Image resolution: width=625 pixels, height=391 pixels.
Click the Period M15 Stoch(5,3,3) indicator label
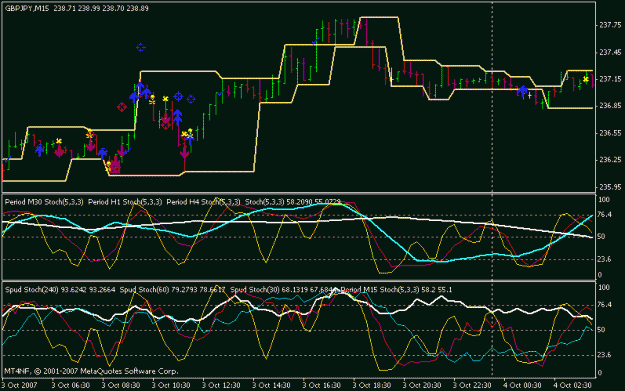381,290
